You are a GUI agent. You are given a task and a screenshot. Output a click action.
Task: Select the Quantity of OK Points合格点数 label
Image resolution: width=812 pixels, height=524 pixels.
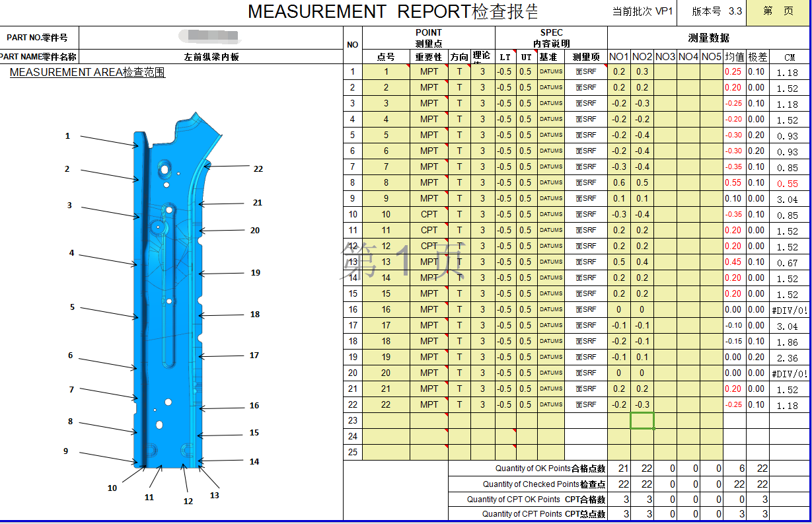click(550, 468)
